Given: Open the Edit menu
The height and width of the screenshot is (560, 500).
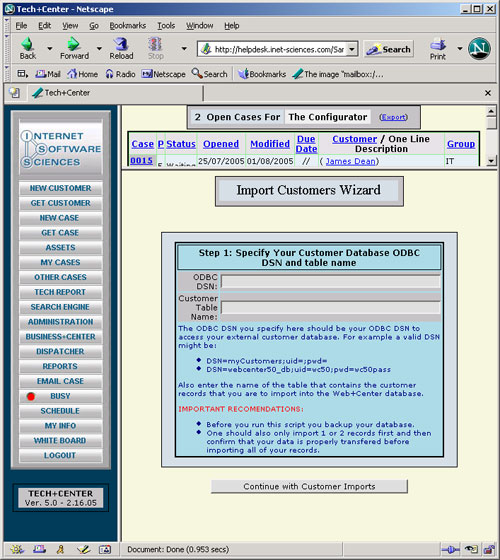Looking at the screenshot, I should [44, 26].
